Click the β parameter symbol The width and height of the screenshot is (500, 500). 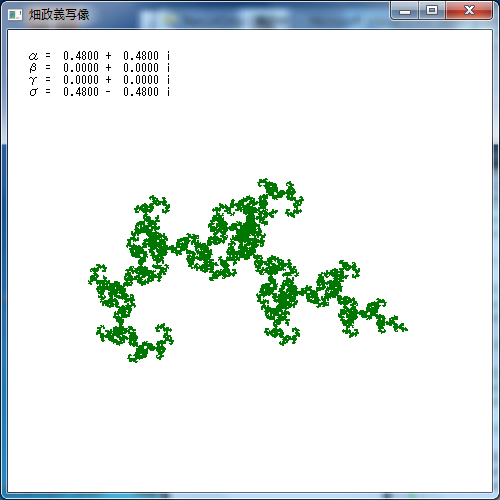tap(33, 68)
